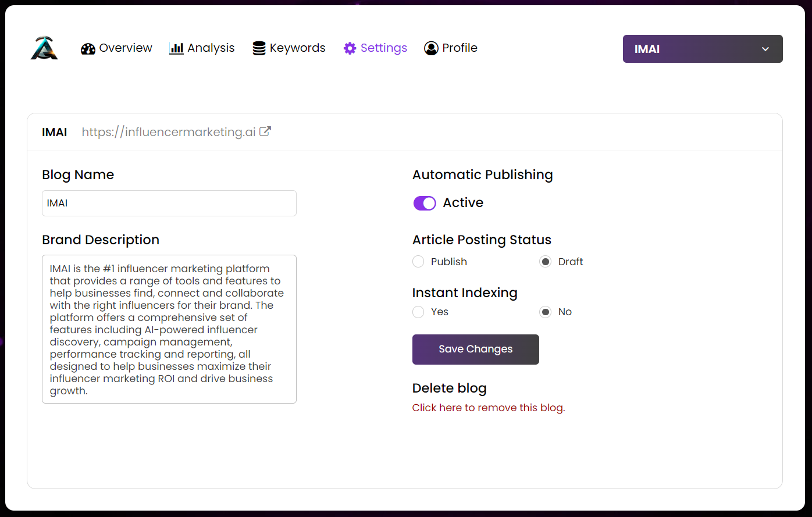Click into the Brand Description text area

(x=169, y=329)
